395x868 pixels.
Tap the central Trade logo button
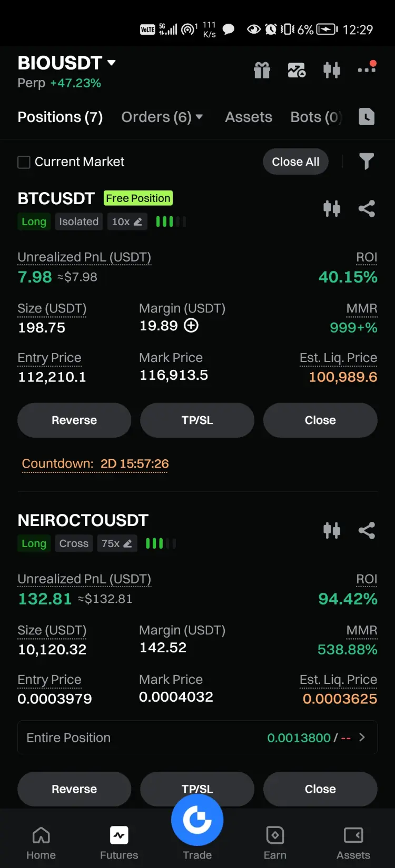click(x=197, y=820)
